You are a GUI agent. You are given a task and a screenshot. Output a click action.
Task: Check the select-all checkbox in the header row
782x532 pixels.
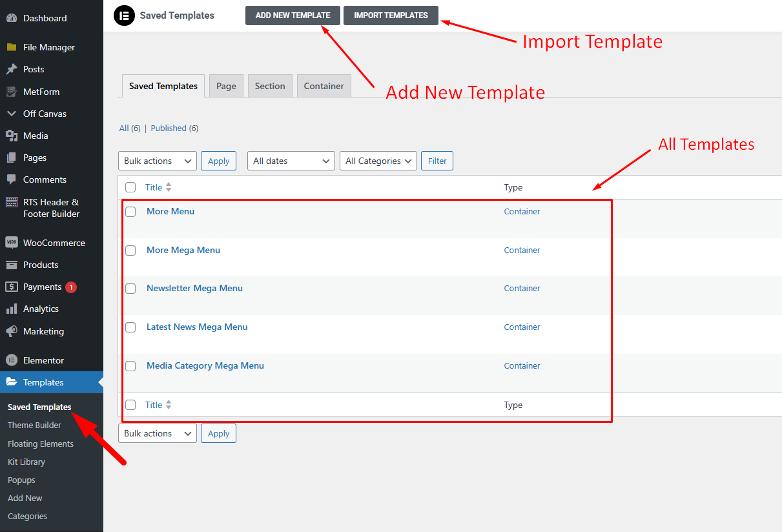tap(130, 187)
